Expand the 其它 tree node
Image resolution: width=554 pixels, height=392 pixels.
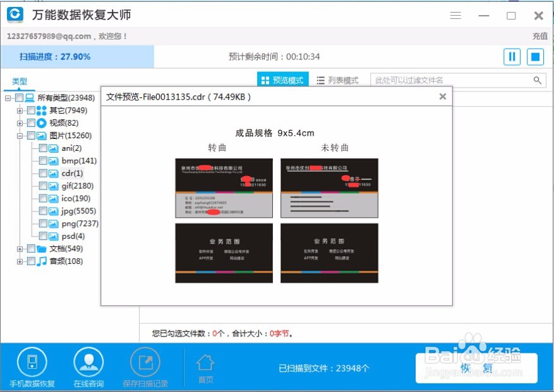(x=20, y=111)
